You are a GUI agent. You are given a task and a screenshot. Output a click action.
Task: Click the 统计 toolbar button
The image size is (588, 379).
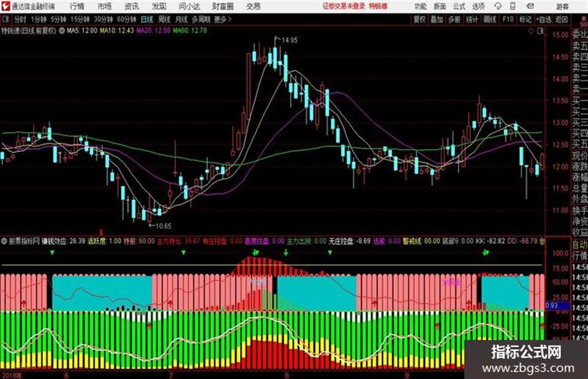472,19
